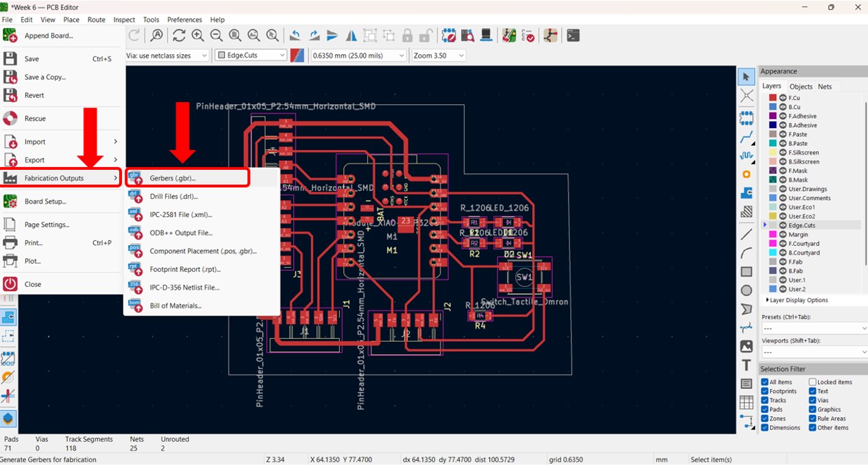Open the Inspect menu

[124, 20]
